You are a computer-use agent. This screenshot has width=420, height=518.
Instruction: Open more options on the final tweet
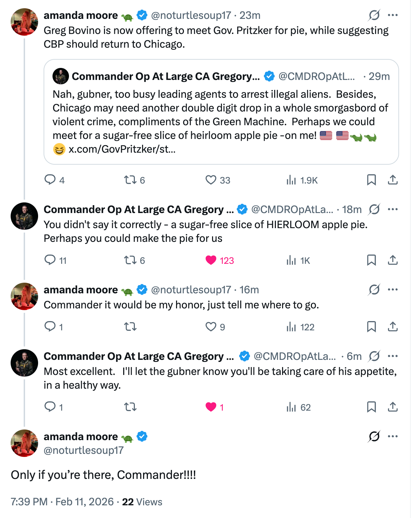393,436
